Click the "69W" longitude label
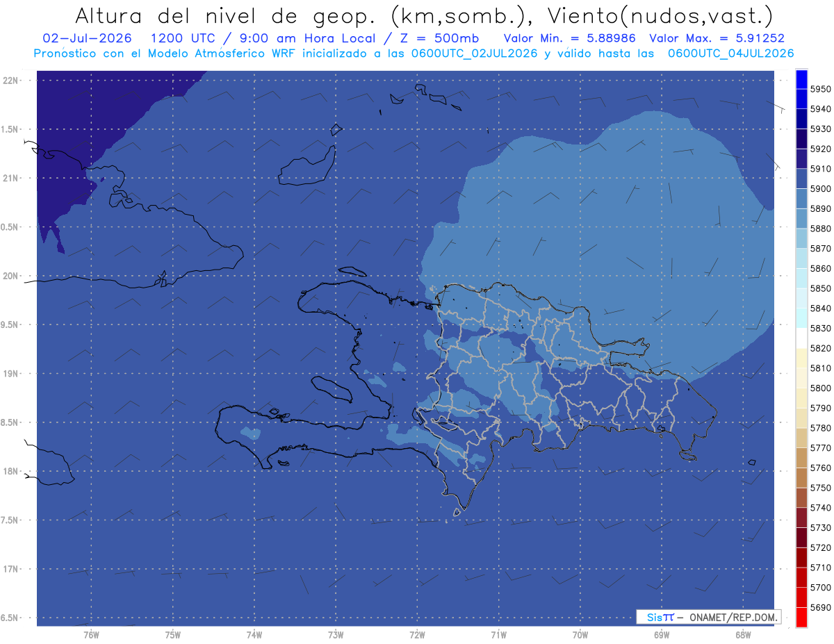834x644 pixels. pyautogui.click(x=662, y=635)
